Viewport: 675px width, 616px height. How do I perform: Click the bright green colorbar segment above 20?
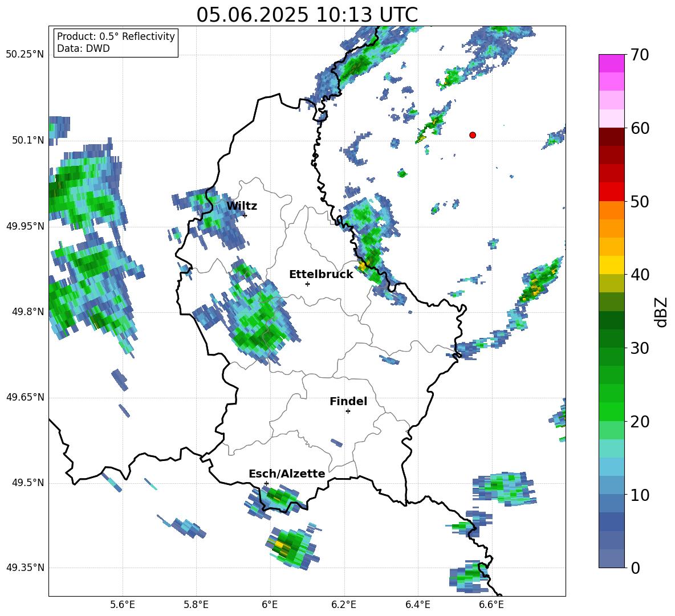611,411
